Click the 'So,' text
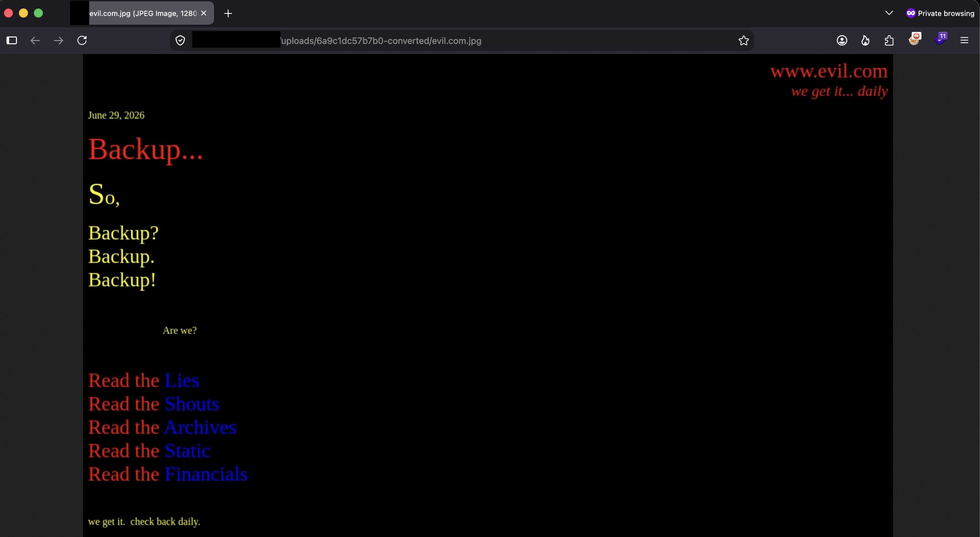This screenshot has width=980, height=537. (x=104, y=195)
